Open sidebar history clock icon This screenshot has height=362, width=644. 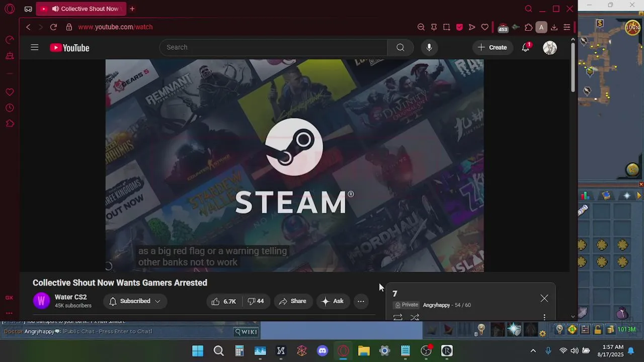coord(10,108)
